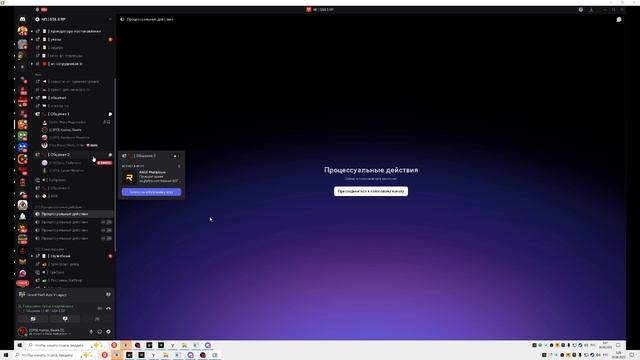Image resolution: width=640 pixels, height=360 pixels.
Task: Open chat bubble icon on '[ Общение 1' row
Action: click(x=110, y=114)
